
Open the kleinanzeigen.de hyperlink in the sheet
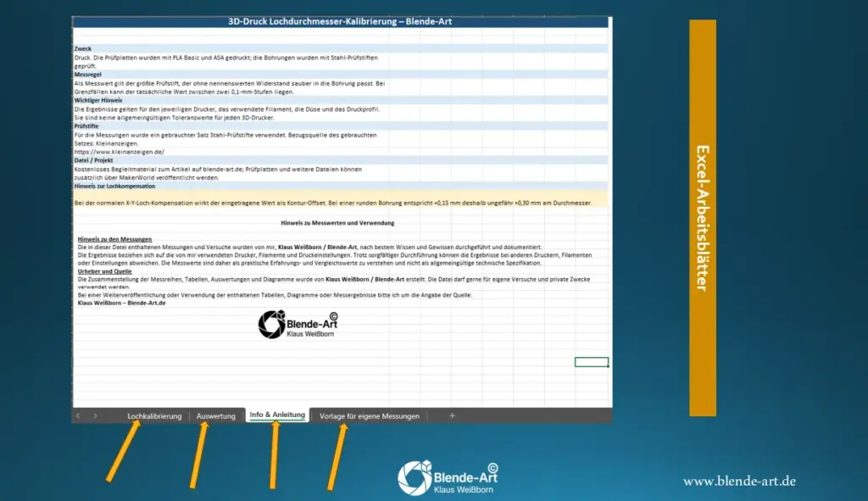pos(119,152)
